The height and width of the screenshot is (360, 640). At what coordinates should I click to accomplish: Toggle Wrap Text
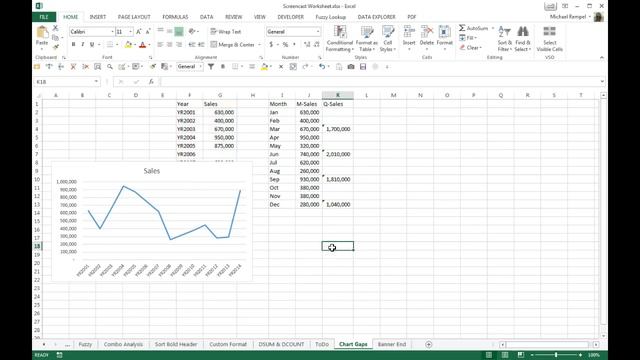click(226, 31)
